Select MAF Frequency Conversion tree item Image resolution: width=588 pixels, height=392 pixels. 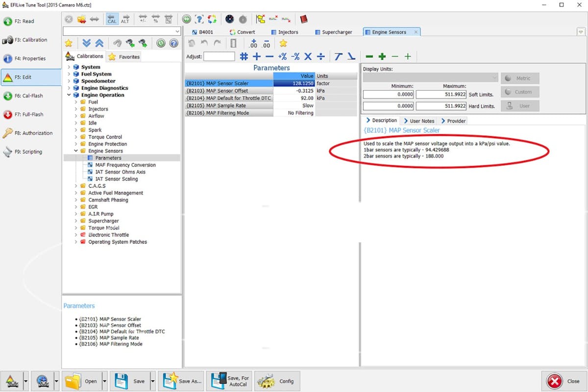[x=125, y=165]
